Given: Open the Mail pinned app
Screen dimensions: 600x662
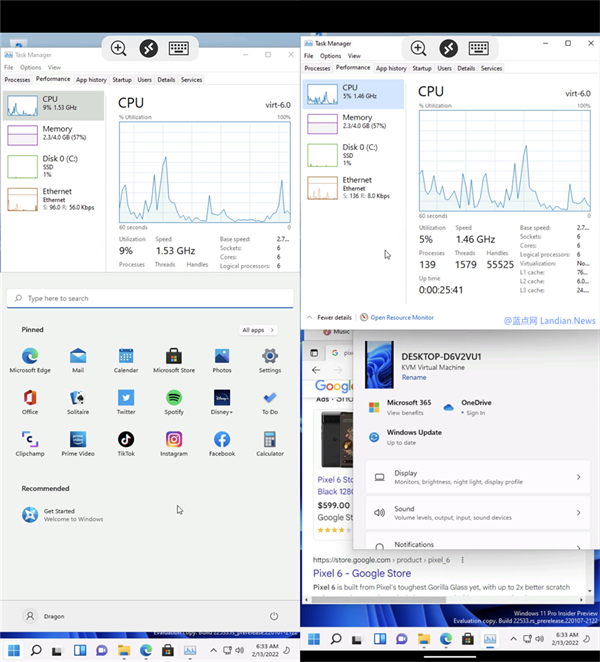Looking at the screenshot, I should click(x=78, y=361).
